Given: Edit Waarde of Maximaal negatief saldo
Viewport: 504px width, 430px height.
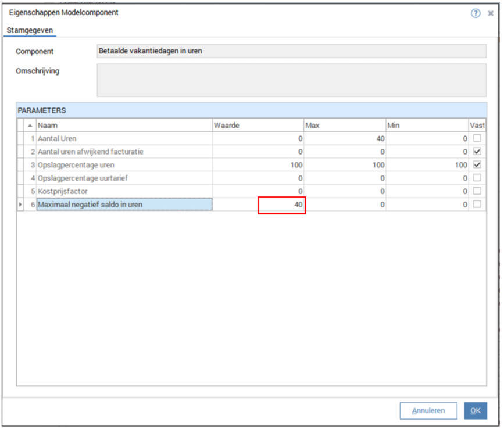Looking at the screenshot, I should point(282,205).
